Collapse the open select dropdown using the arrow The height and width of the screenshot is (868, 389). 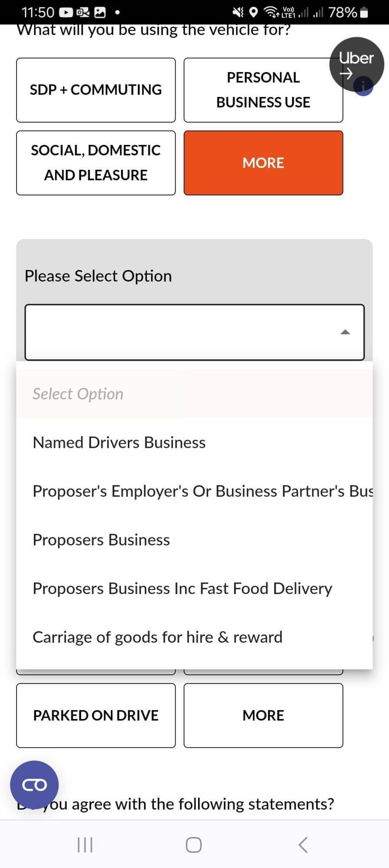(346, 332)
